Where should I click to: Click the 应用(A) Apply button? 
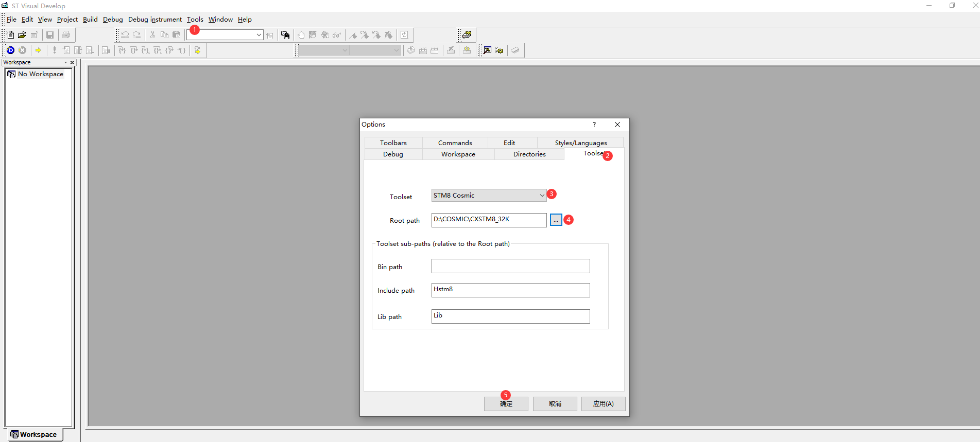pos(604,404)
